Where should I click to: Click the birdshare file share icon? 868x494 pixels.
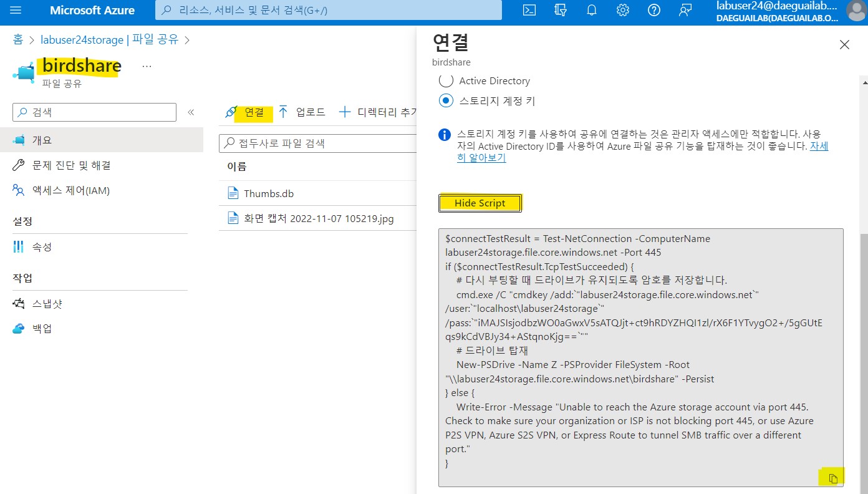24,72
